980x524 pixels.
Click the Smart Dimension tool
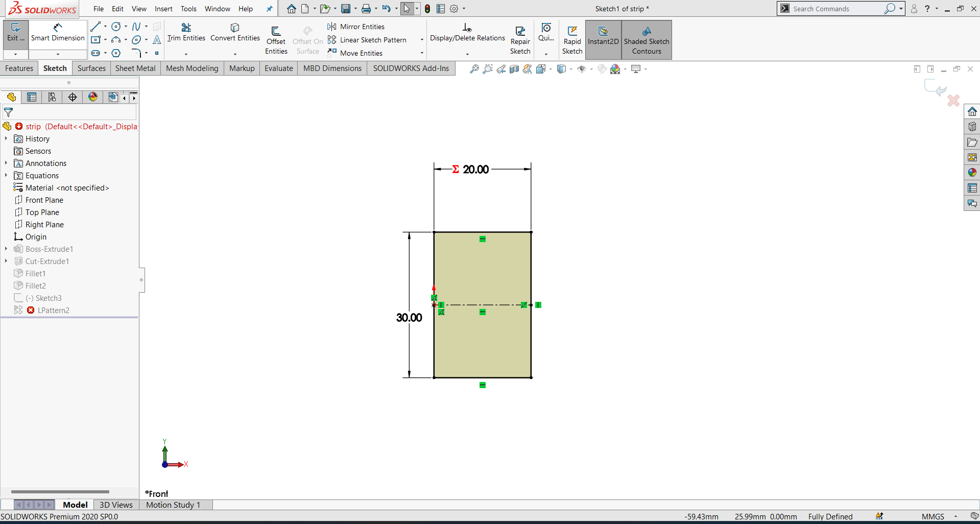(58, 33)
